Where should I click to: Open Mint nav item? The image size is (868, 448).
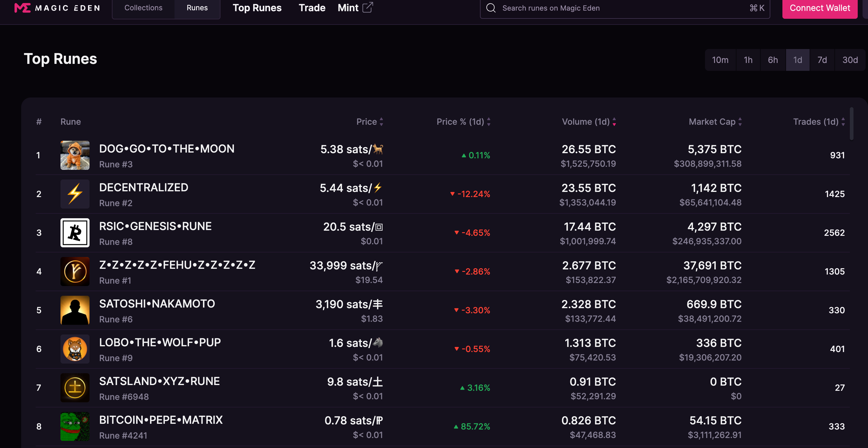355,8
